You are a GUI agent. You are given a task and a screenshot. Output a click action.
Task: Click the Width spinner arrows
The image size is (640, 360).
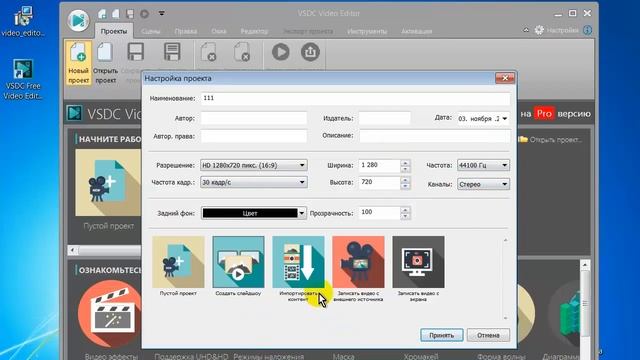point(405,166)
